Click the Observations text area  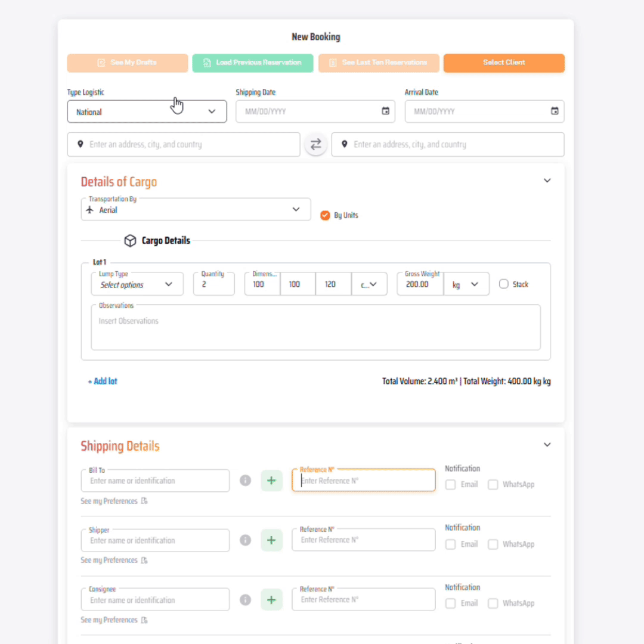(315, 327)
